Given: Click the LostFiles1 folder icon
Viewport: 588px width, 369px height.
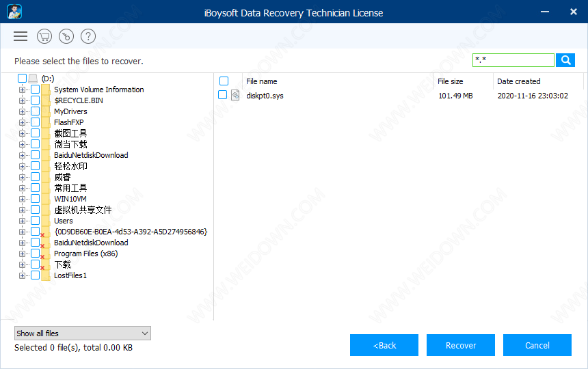Looking at the screenshot, I should [x=46, y=275].
